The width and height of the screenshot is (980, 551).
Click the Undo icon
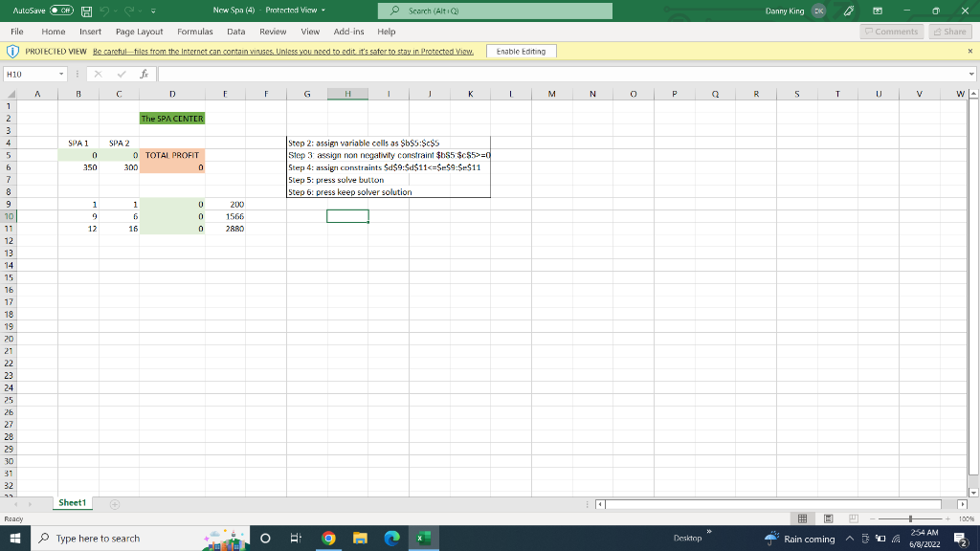click(103, 11)
